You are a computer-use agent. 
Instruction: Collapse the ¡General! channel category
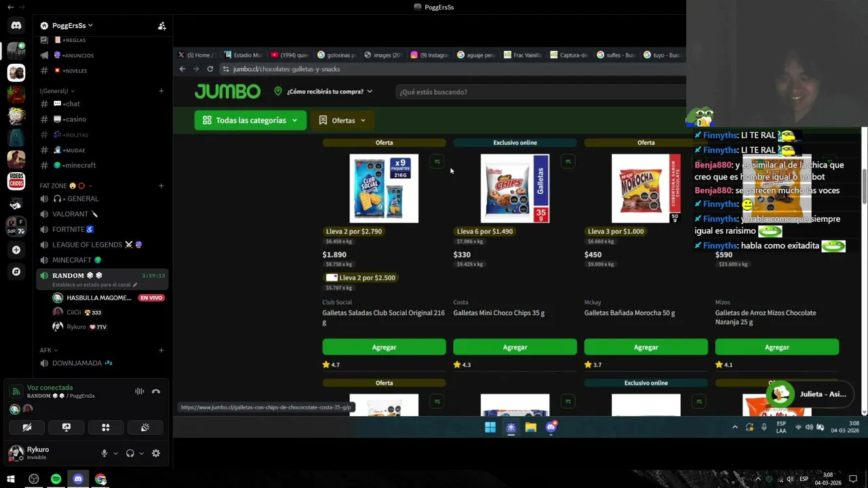[x=57, y=91]
